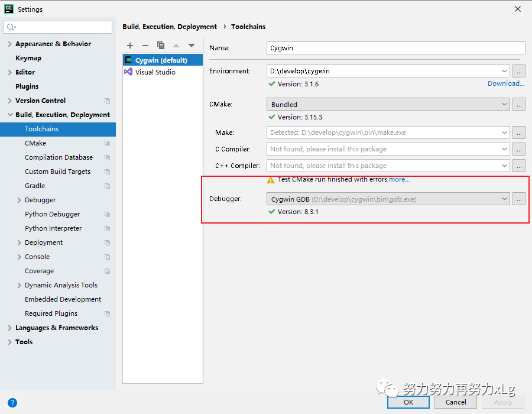This screenshot has height=414, width=532.
Task: Browse for Debugger executable button
Action: pos(519,199)
